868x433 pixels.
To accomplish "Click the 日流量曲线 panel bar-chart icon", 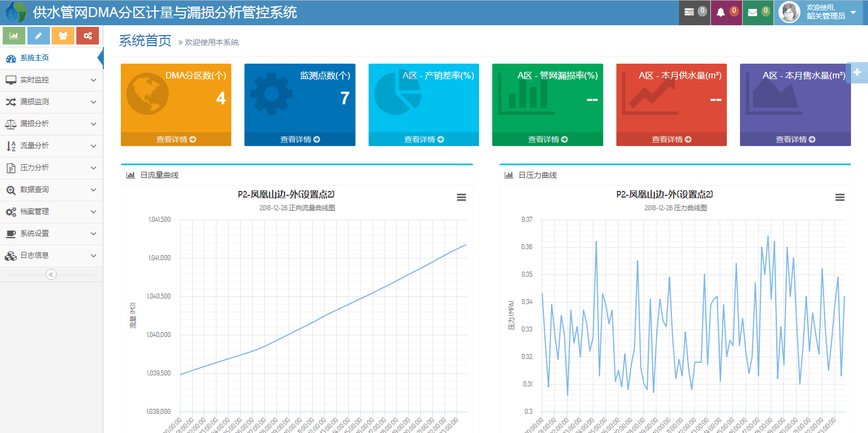I will 130,175.
